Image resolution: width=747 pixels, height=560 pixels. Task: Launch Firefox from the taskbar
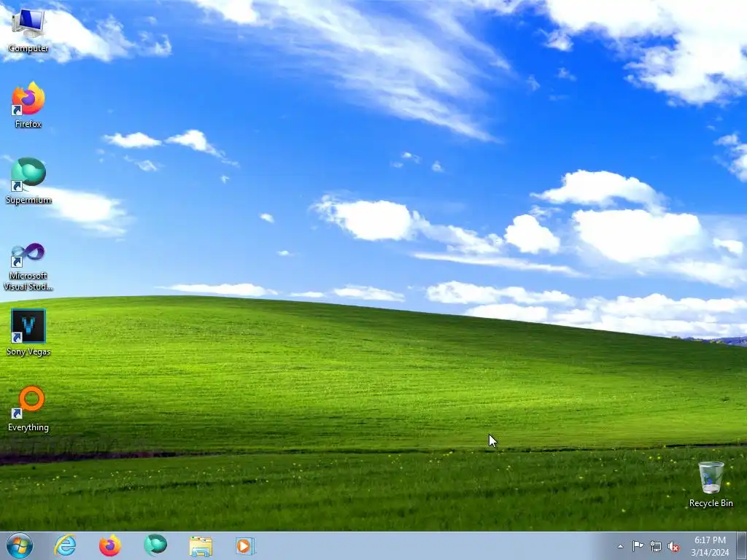click(x=110, y=545)
